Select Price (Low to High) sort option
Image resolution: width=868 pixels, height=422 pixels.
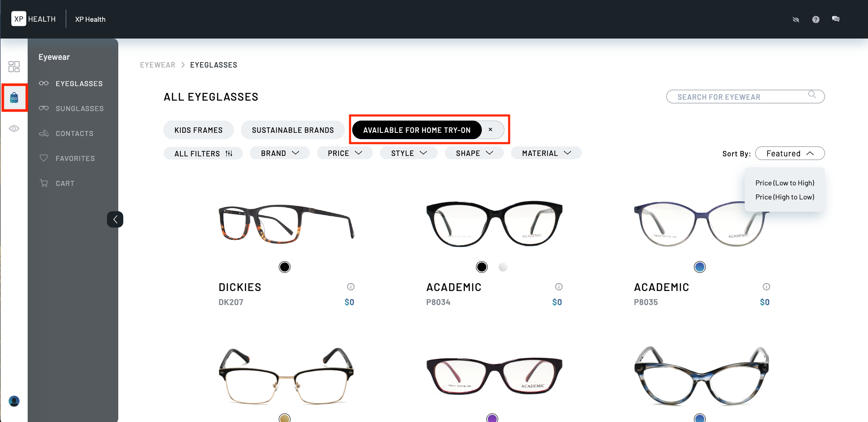(x=785, y=183)
